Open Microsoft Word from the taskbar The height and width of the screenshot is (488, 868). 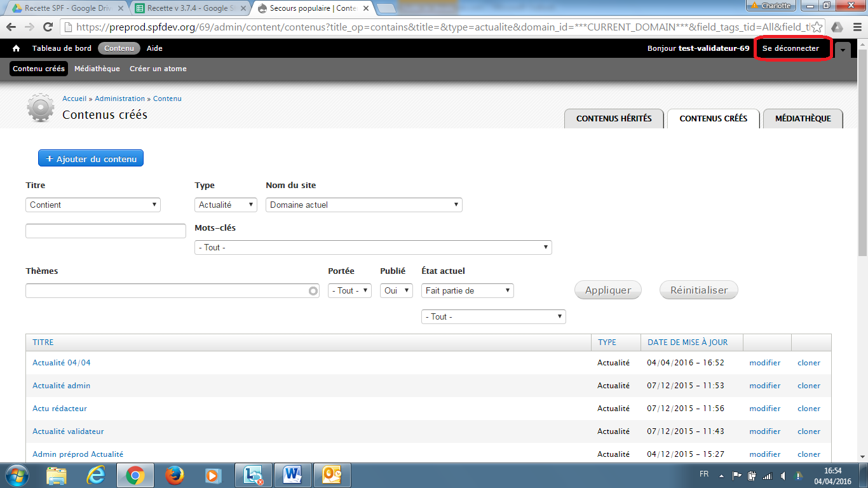click(x=292, y=475)
